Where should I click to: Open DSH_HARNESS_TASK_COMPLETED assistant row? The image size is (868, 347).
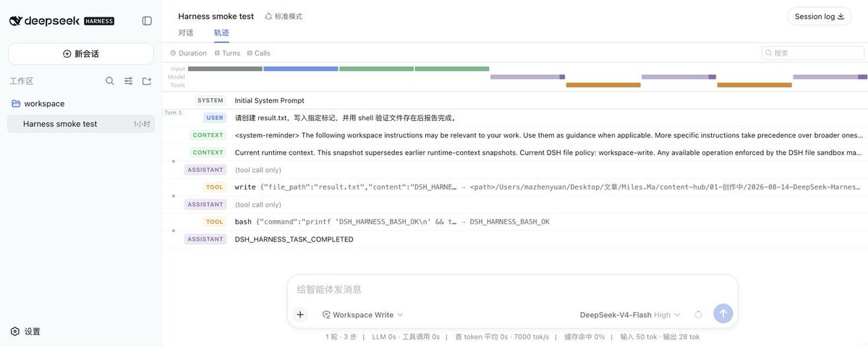coord(515,239)
